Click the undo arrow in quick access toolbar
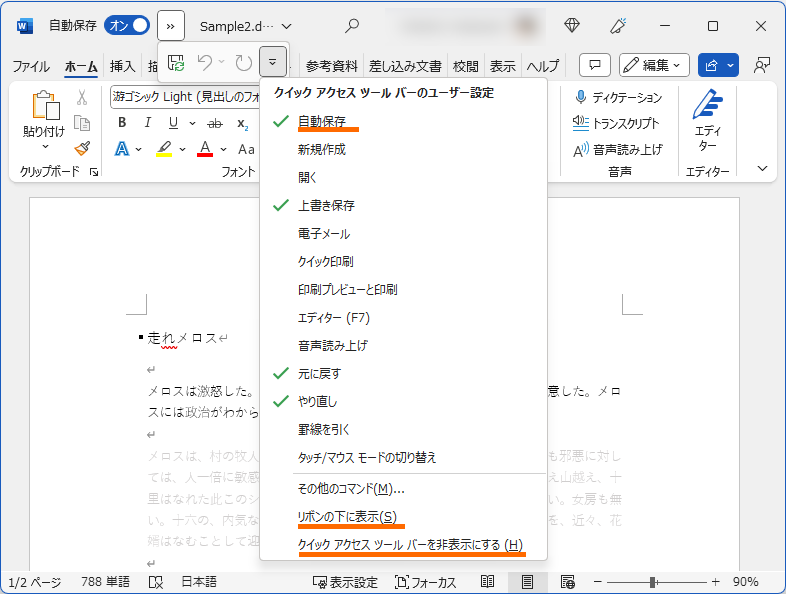The width and height of the screenshot is (786, 594). pos(205,63)
